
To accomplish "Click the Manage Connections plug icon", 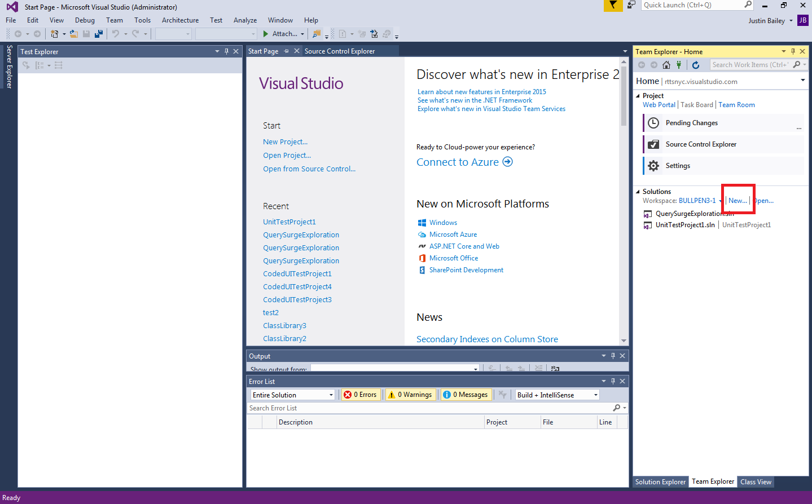I will coord(679,65).
